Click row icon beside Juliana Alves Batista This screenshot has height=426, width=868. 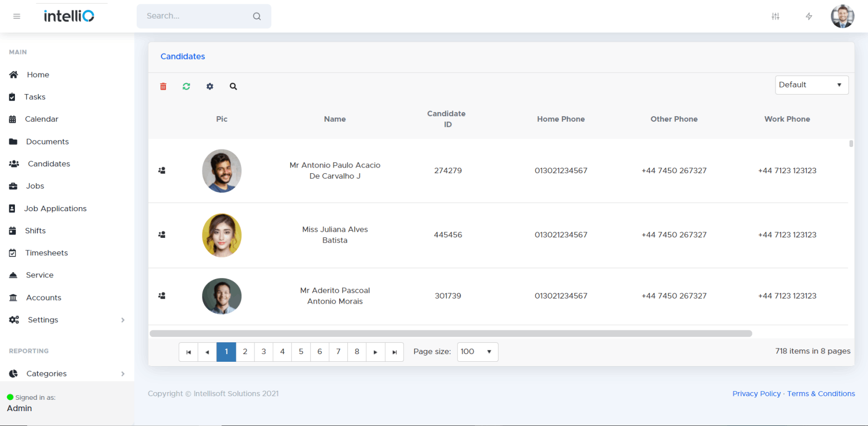(x=162, y=235)
